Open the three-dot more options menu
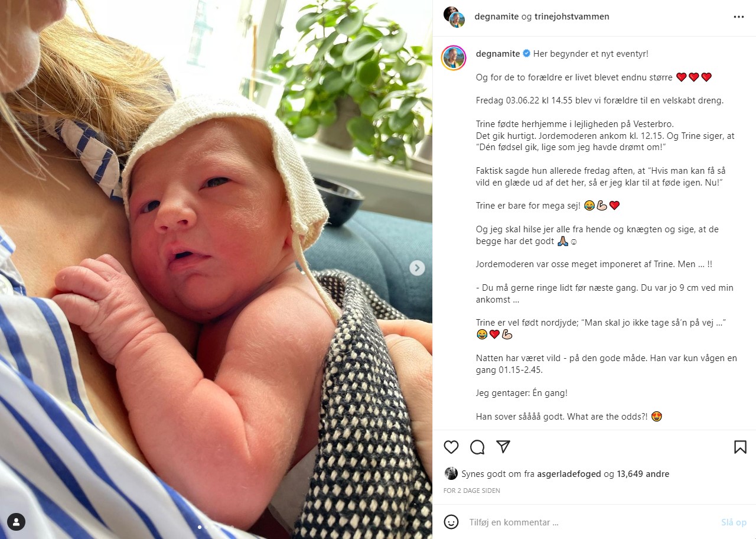Screen dimensions: 756x539 click(739, 17)
